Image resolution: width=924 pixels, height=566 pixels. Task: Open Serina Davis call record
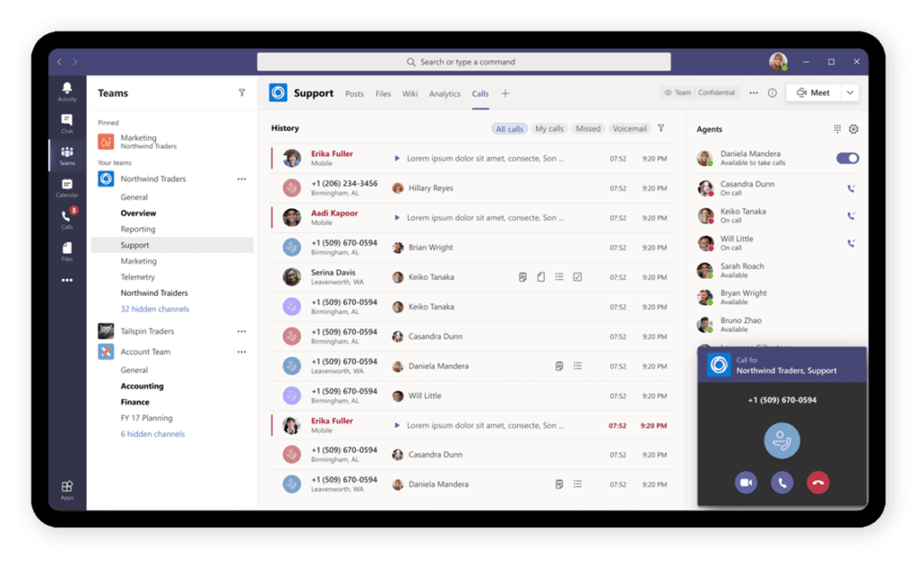click(471, 277)
